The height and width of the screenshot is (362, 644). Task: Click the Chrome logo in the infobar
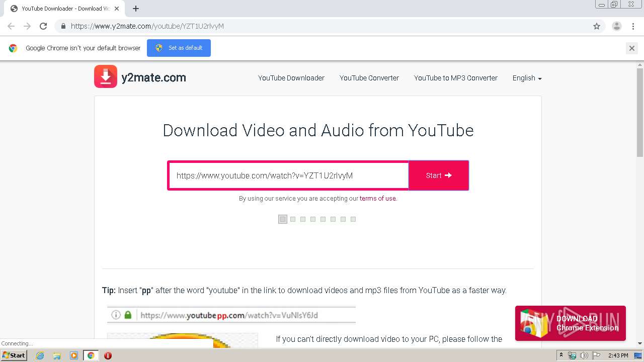coord(13,48)
